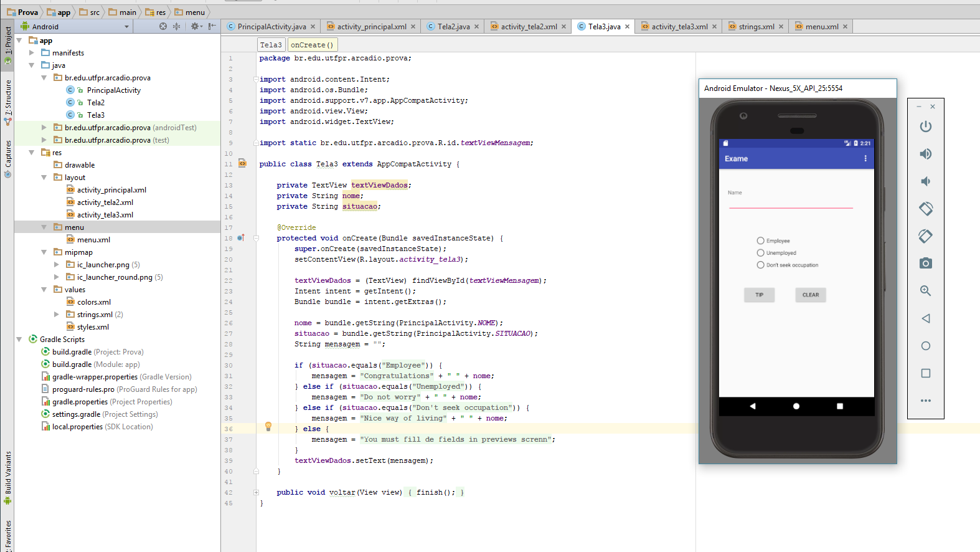Collapse the java folder in project tree
This screenshot has width=980, height=552.
[x=31, y=65]
